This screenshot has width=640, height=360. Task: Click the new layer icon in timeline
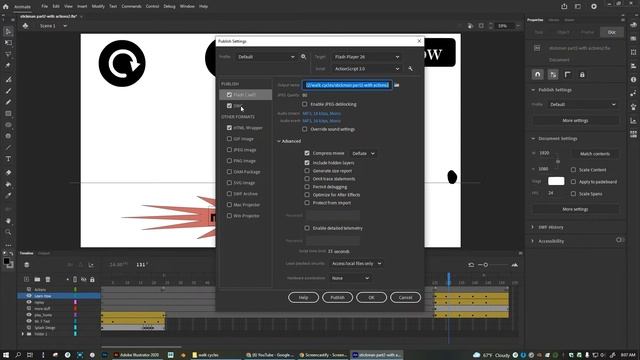(27, 279)
